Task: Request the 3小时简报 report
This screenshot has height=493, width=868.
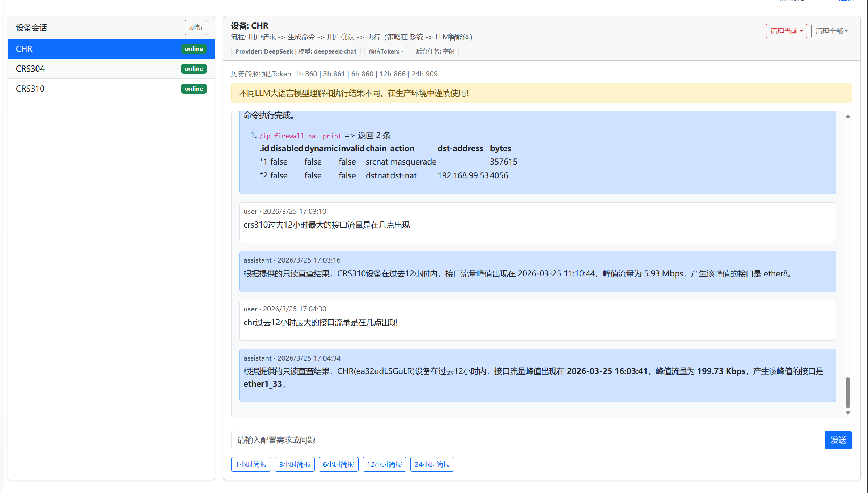Action: 295,464
